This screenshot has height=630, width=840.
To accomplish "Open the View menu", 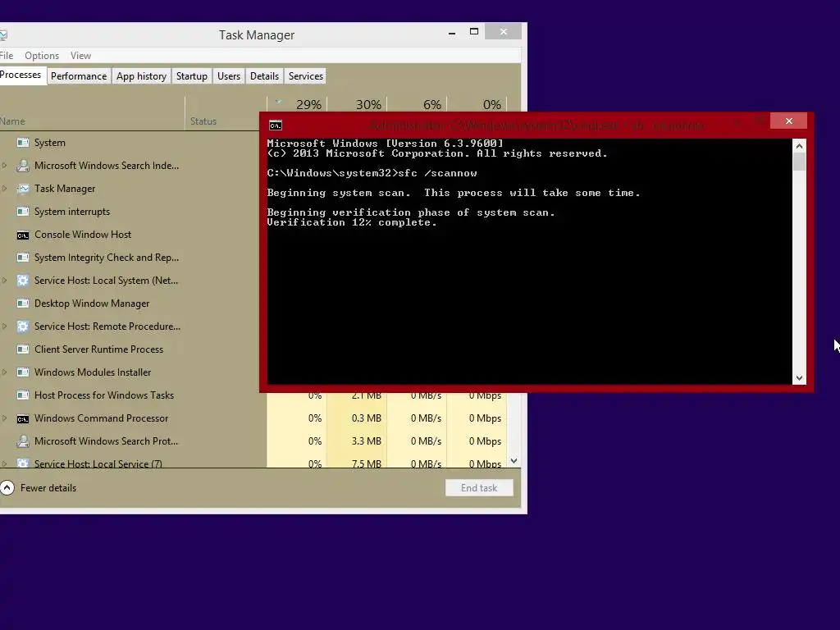I will [x=80, y=56].
